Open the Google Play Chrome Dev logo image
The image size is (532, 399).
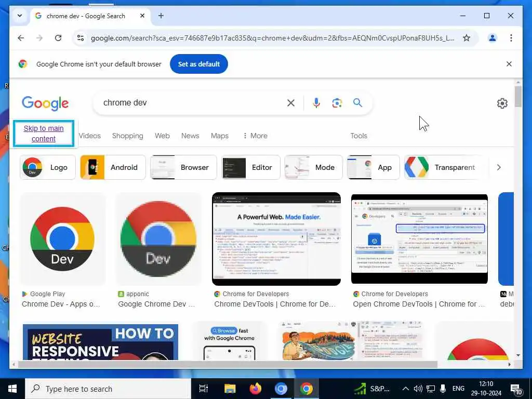(x=62, y=239)
